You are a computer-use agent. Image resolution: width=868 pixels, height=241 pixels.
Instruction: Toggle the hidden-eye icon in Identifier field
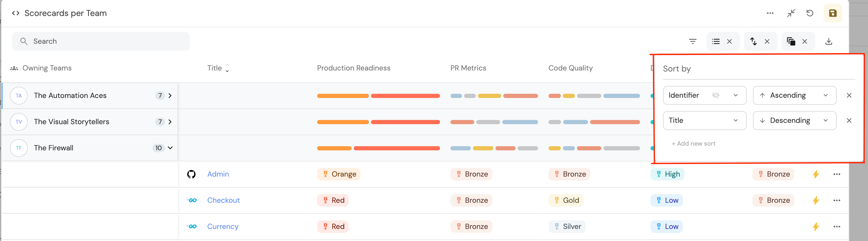point(716,96)
